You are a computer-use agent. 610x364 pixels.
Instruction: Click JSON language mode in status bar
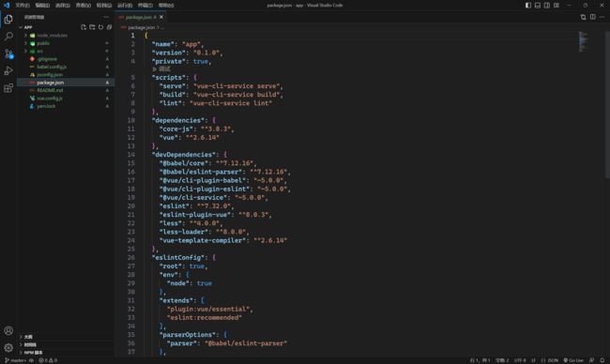549,360
